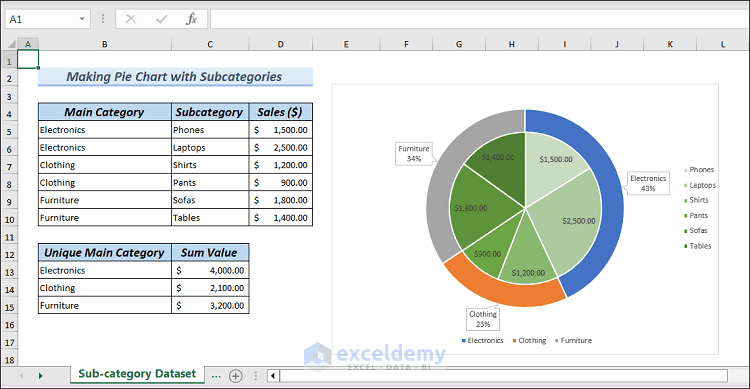Open the Sub-category Dataset sheet tab
750x389 pixels.
click(x=137, y=374)
